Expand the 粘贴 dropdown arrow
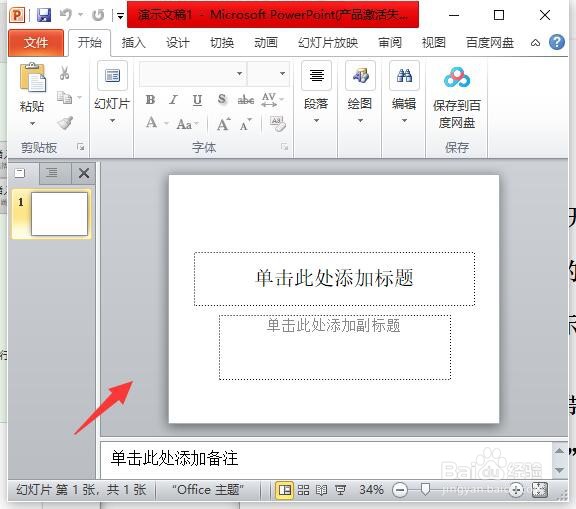Viewport: 576px width, 509px height. 32,124
